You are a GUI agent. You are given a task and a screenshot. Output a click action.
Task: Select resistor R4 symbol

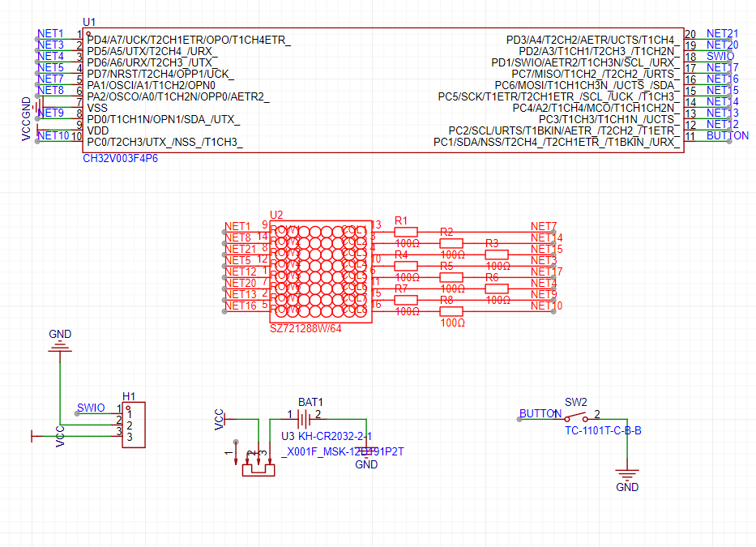(406, 266)
